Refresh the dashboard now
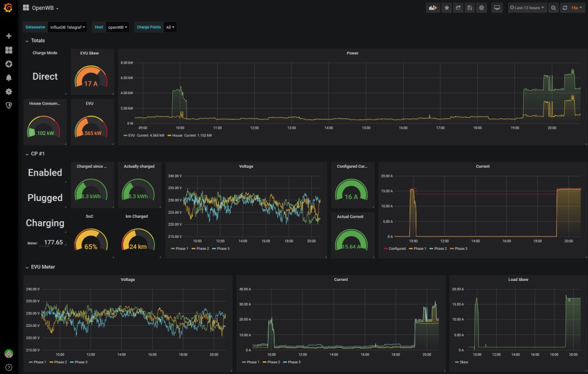 pyautogui.click(x=565, y=7)
